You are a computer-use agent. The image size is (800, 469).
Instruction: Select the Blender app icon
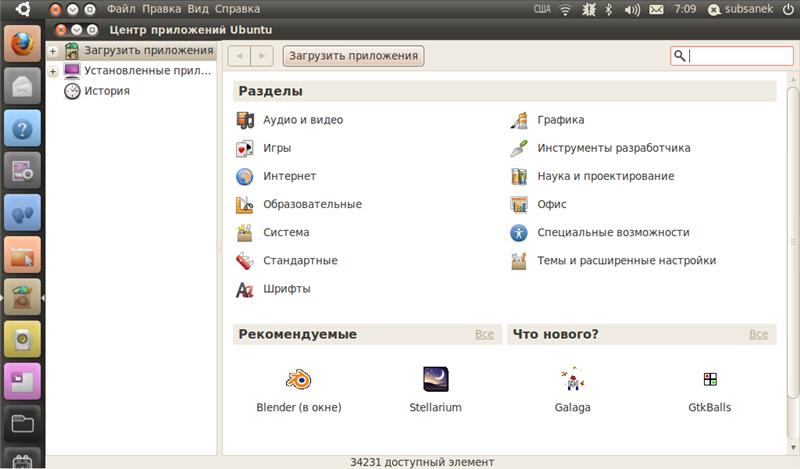tap(298, 379)
